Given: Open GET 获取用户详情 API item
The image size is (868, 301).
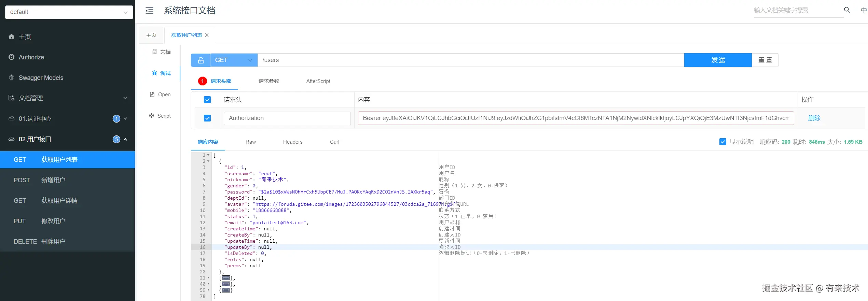Looking at the screenshot, I should tap(67, 201).
